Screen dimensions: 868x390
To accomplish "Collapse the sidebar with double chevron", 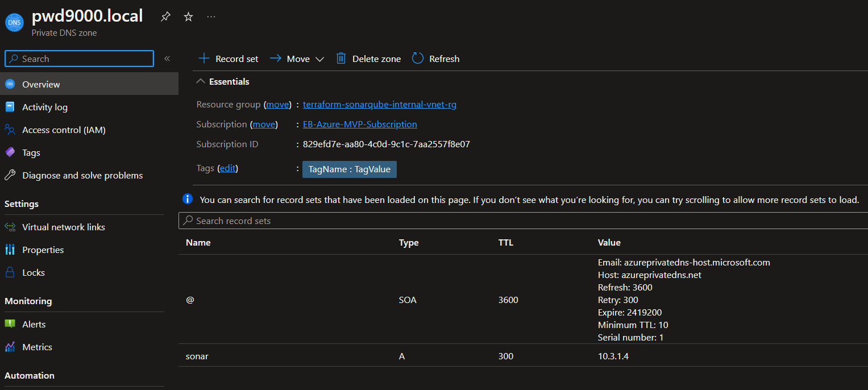I will 167,59.
